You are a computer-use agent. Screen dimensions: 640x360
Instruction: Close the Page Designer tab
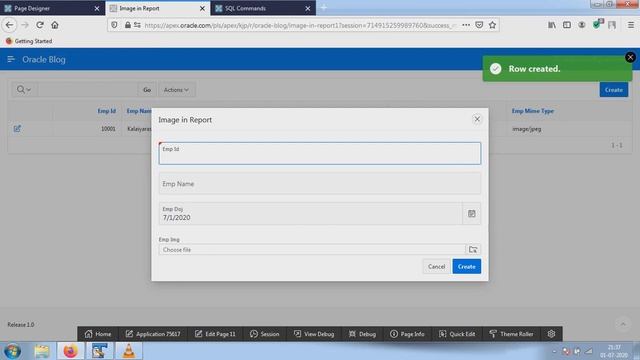97,8
